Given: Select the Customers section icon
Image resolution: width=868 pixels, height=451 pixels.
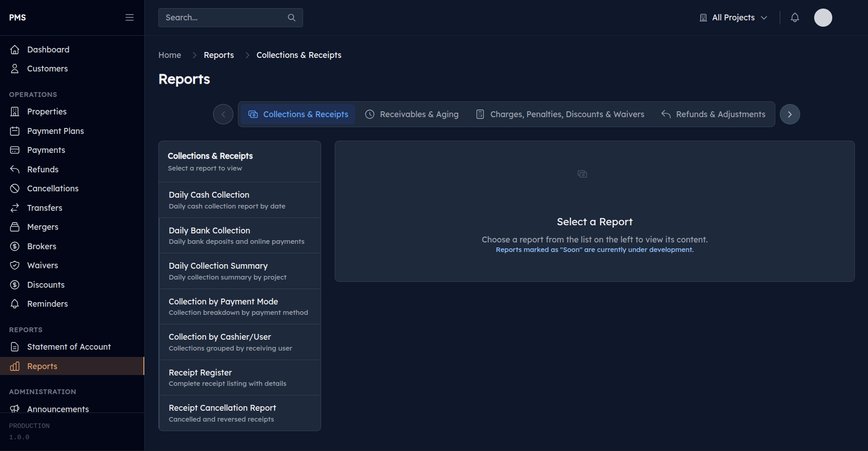Looking at the screenshot, I should (14, 68).
